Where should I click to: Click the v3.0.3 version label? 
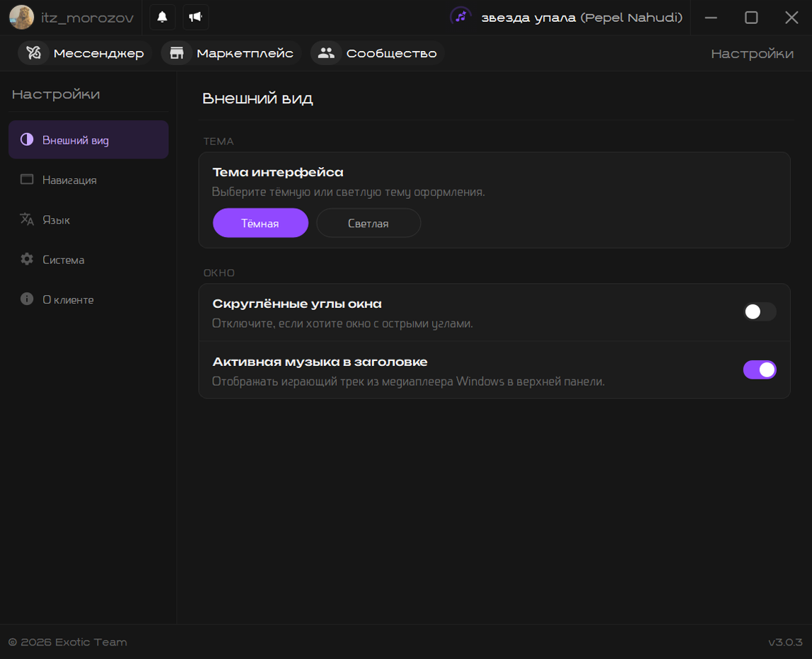[x=785, y=642]
